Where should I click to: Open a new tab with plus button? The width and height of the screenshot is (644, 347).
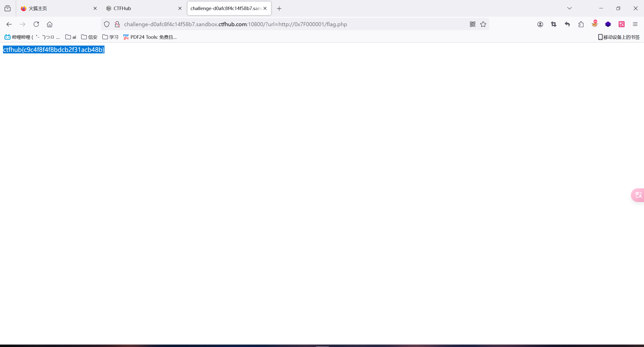point(279,9)
